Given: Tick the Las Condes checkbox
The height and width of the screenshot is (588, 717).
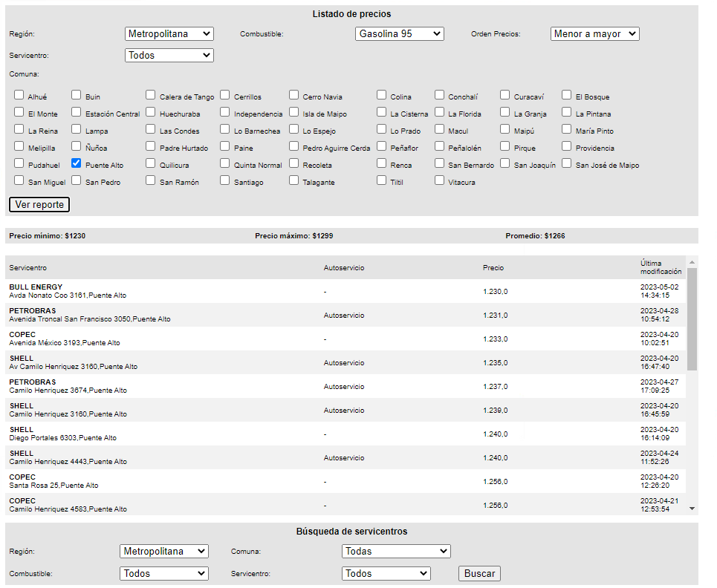Looking at the screenshot, I should click(150, 129).
